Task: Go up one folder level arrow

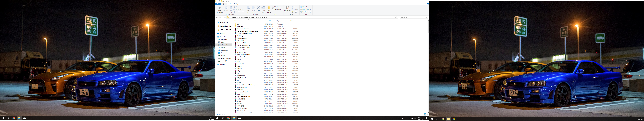Action: [225, 18]
